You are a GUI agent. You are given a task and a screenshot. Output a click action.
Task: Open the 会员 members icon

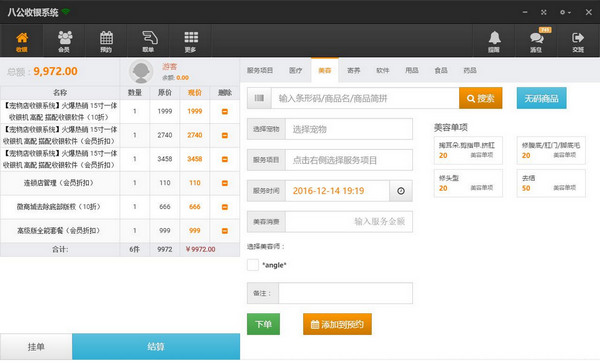[64, 41]
